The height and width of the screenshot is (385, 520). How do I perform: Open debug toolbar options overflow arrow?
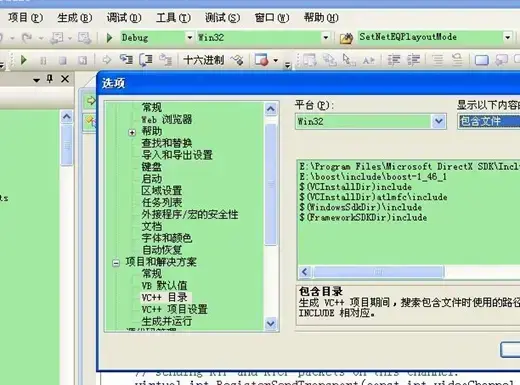pyautogui.click(x=287, y=65)
